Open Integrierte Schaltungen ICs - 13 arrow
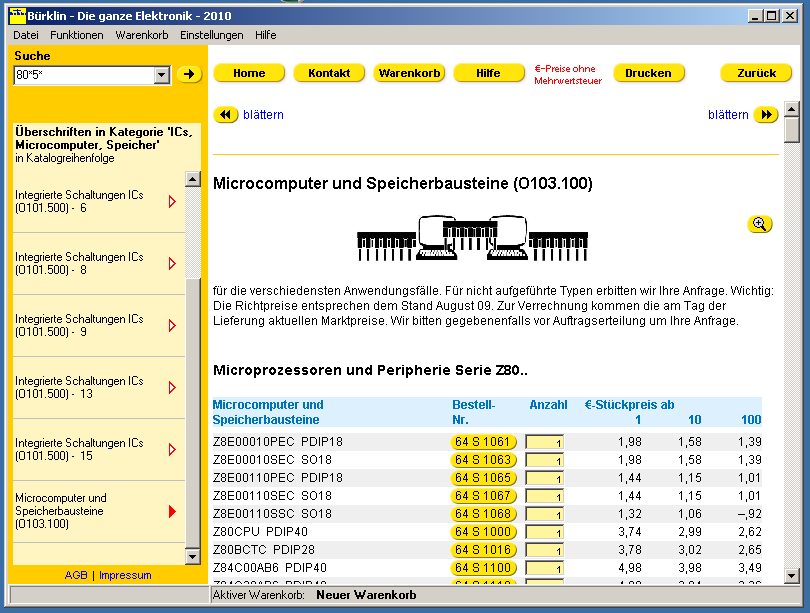810x613 pixels. [x=173, y=387]
